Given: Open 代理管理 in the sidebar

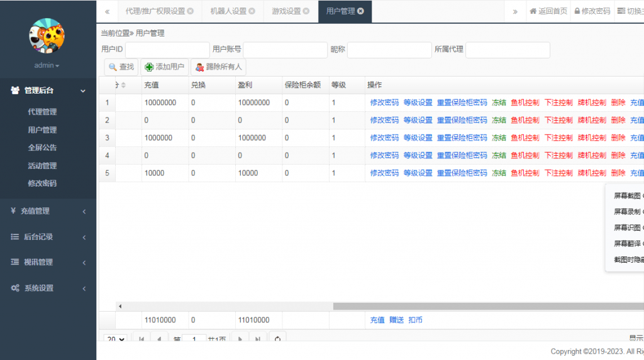Looking at the screenshot, I should pos(42,112).
